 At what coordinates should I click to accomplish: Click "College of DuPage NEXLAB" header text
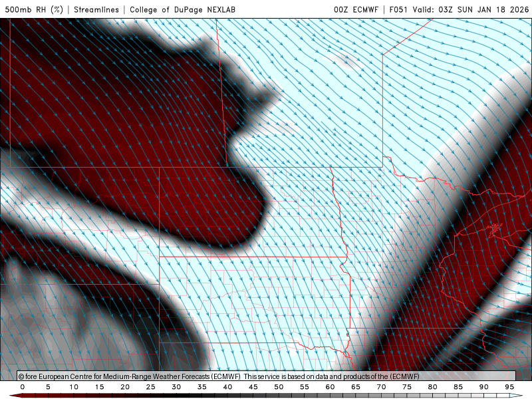pos(182,9)
